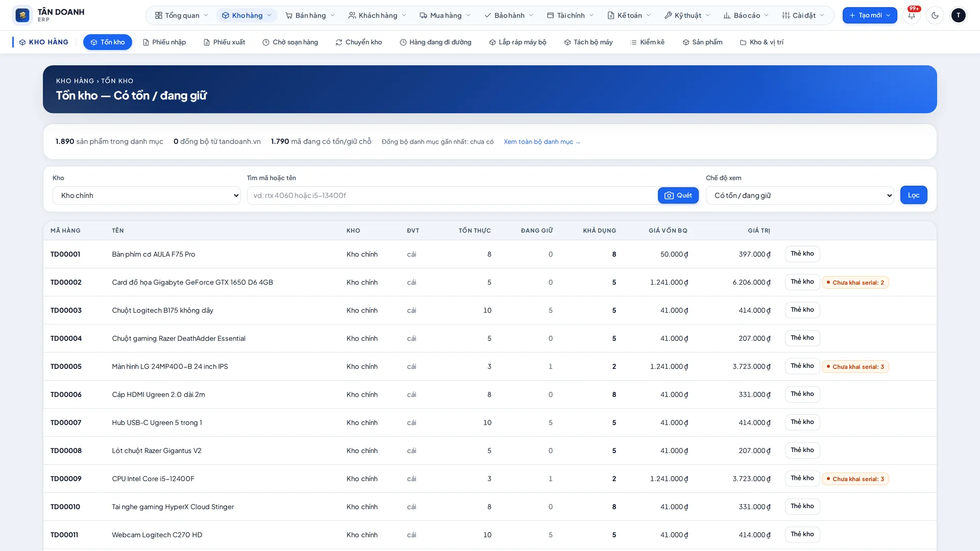Open Lắp ráp máy bộ tab
Screen dimensions: 980x551
click(x=518, y=42)
